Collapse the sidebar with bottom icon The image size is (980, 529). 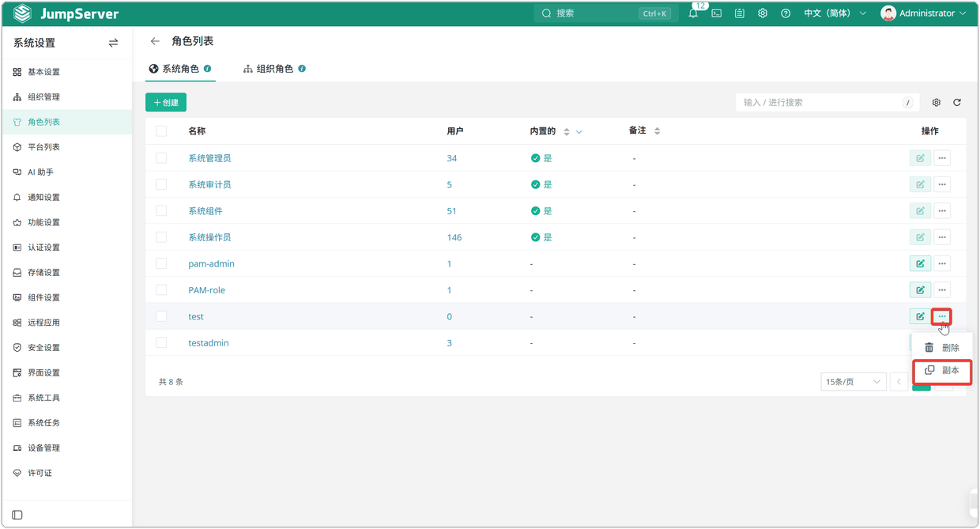coord(17,515)
